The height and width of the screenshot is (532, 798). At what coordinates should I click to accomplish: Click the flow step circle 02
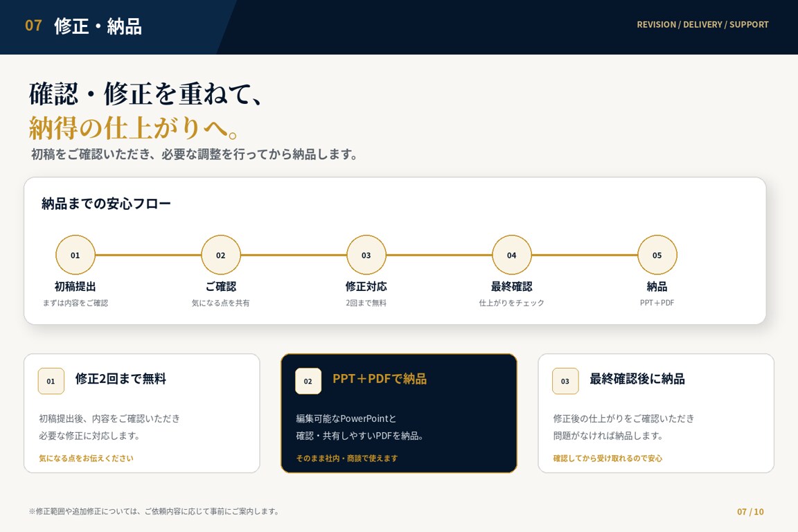(221, 255)
